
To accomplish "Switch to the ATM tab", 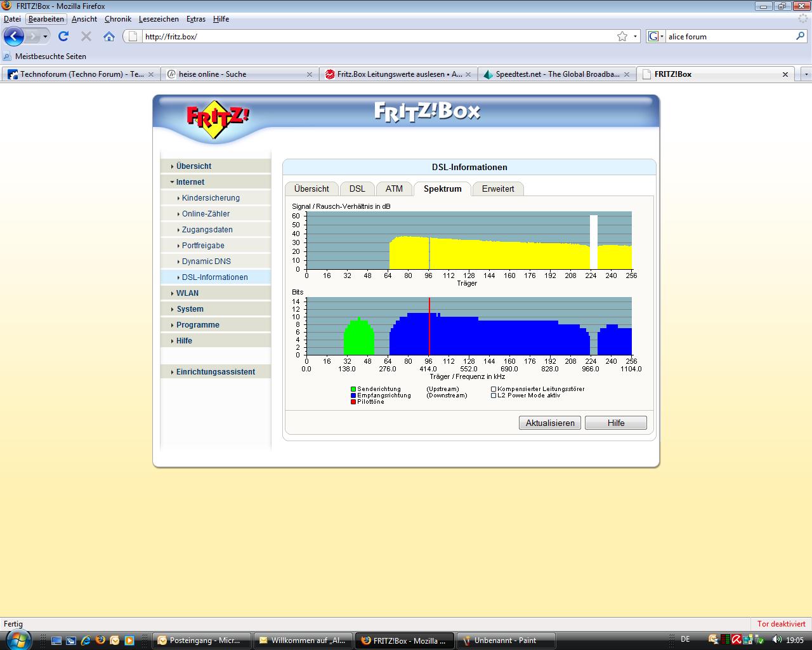I will click(x=394, y=189).
